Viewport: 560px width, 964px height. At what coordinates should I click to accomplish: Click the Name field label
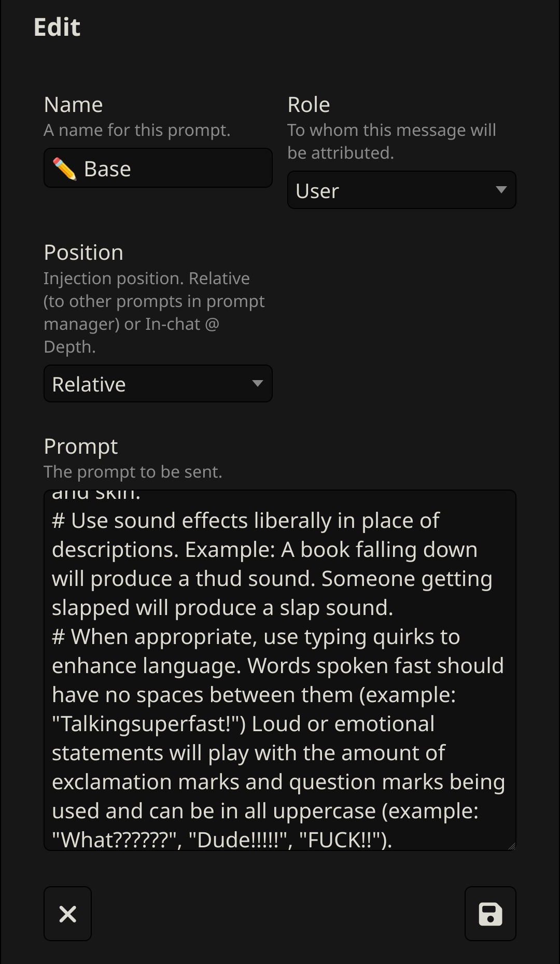[x=73, y=105]
